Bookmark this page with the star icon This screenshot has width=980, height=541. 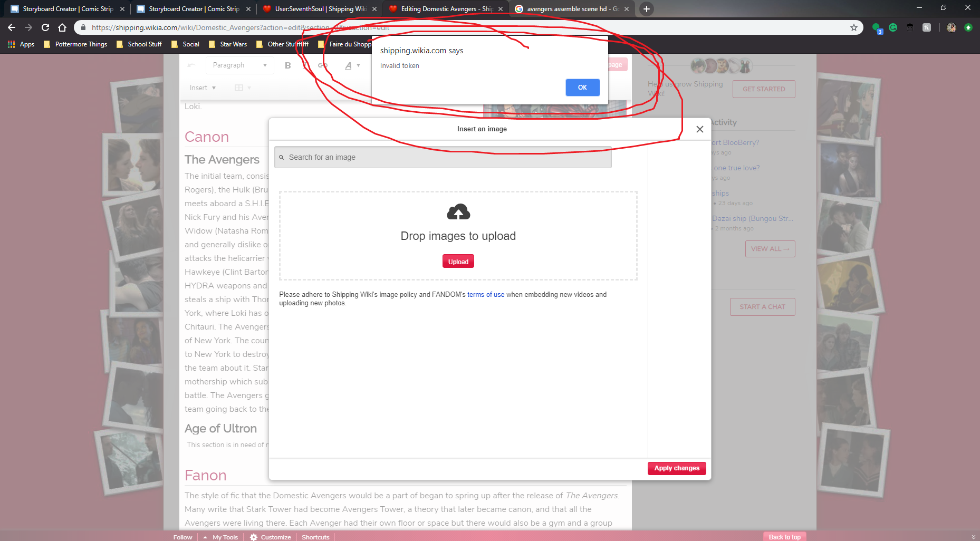pos(854,27)
